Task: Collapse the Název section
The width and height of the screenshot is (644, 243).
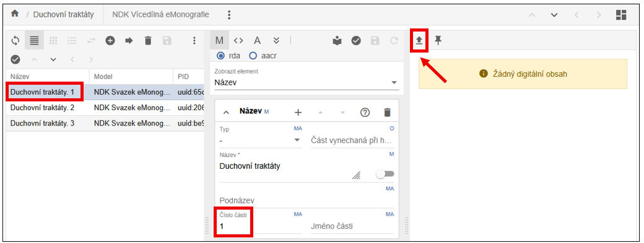Action: click(225, 113)
